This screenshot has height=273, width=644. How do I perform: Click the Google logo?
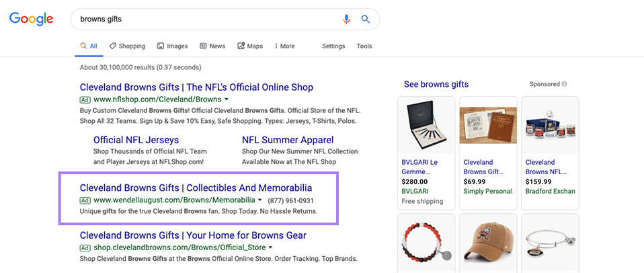point(31,19)
